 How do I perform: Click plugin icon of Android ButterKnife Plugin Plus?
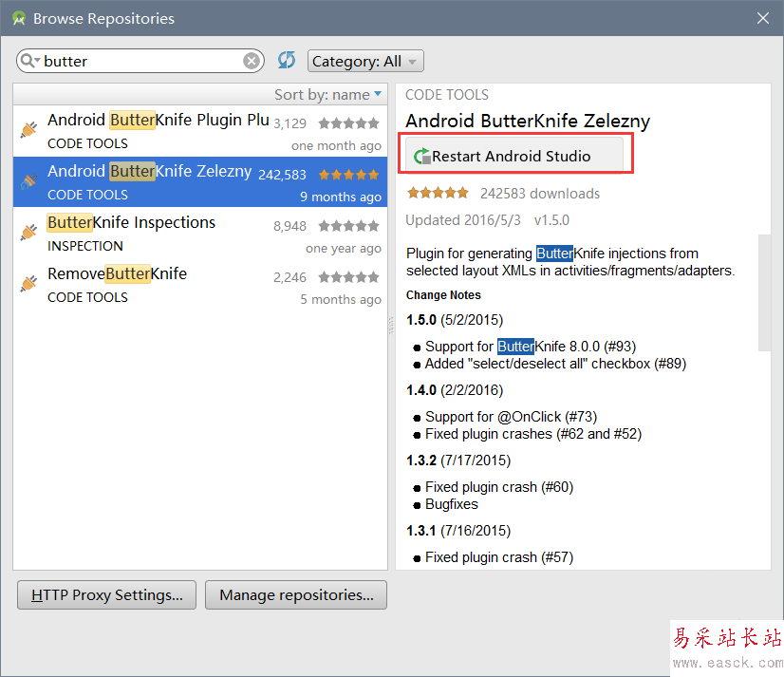point(29,129)
